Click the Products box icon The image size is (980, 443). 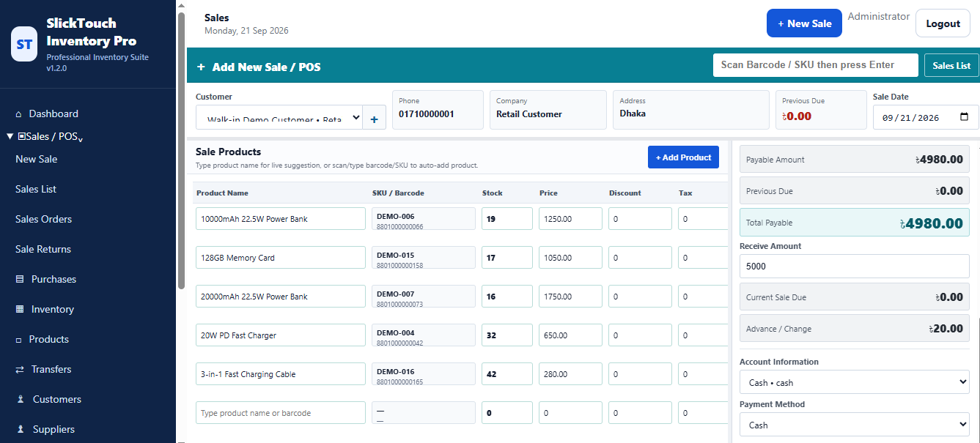19,340
